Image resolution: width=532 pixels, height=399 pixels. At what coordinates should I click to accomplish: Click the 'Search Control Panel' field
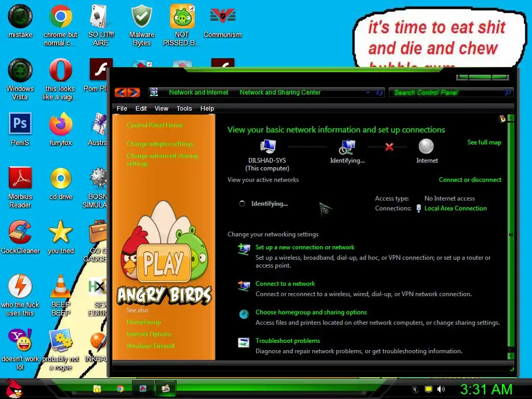[450, 92]
